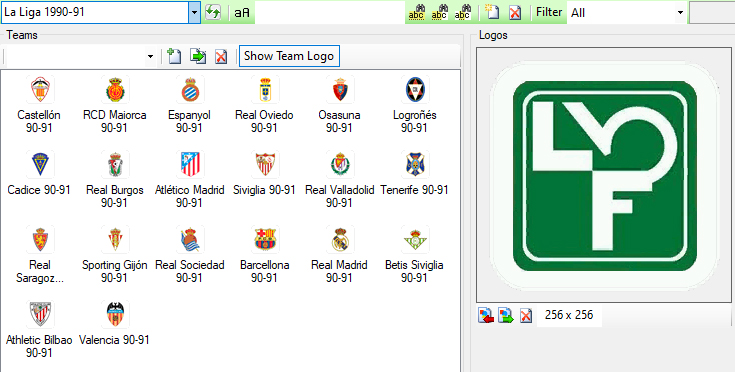Select the Barcellona 90-91 crest
The width and height of the screenshot is (735, 372).
click(x=265, y=239)
